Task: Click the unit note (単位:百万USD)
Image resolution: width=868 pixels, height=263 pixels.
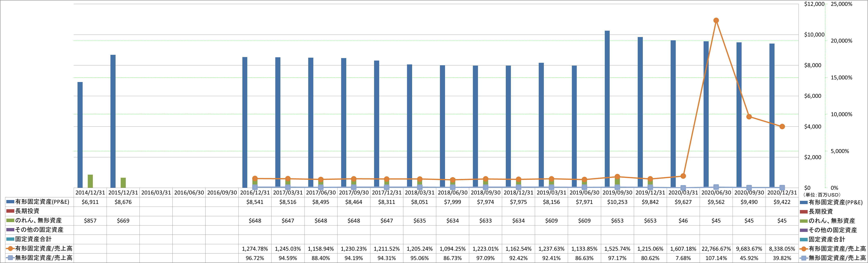Action: coord(822,195)
